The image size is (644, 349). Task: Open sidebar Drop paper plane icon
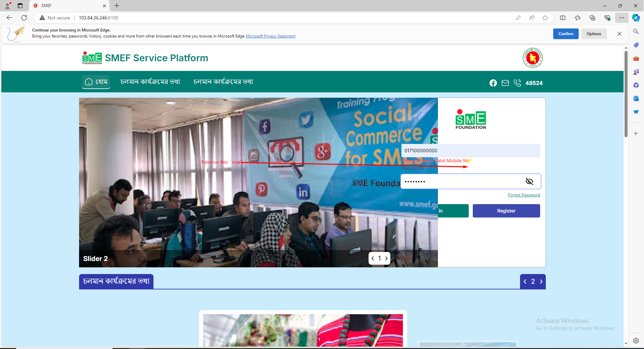click(636, 112)
